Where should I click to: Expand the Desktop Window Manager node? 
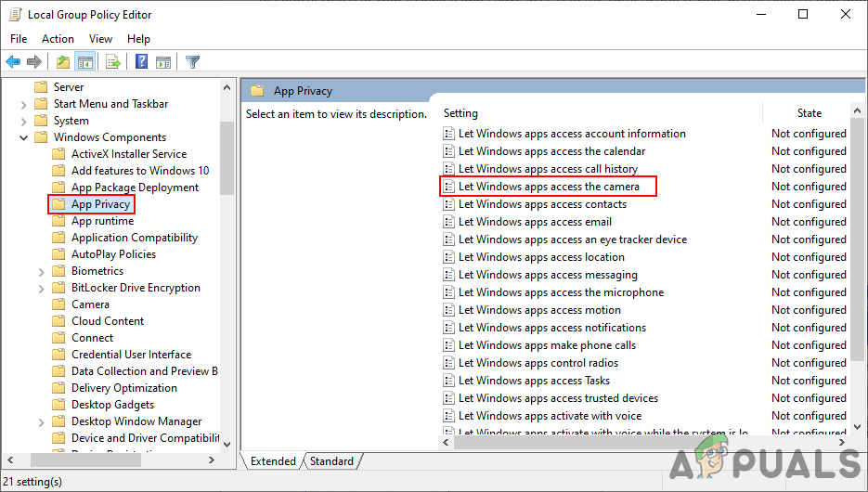[42, 422]
